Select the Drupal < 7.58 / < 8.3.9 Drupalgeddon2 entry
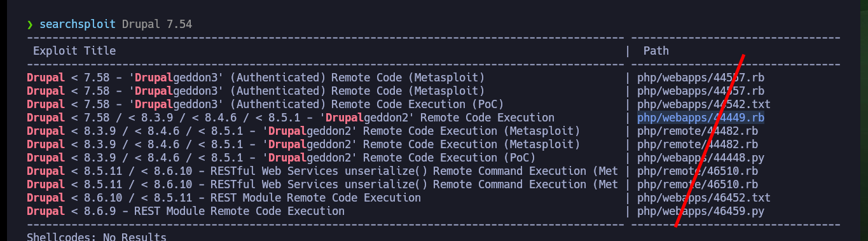This screenshot has width=868, height=241. pyautogui.click(x=291, y=118)
